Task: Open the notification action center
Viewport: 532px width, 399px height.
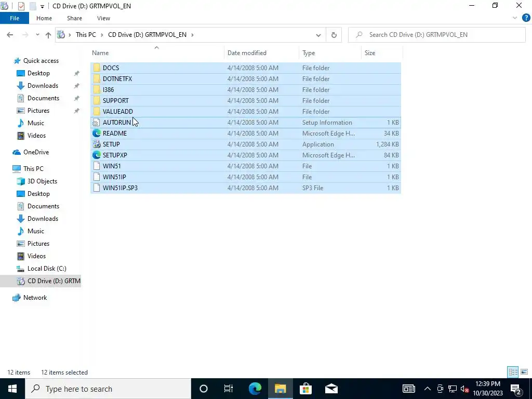Action: click(x=516, y=389)
